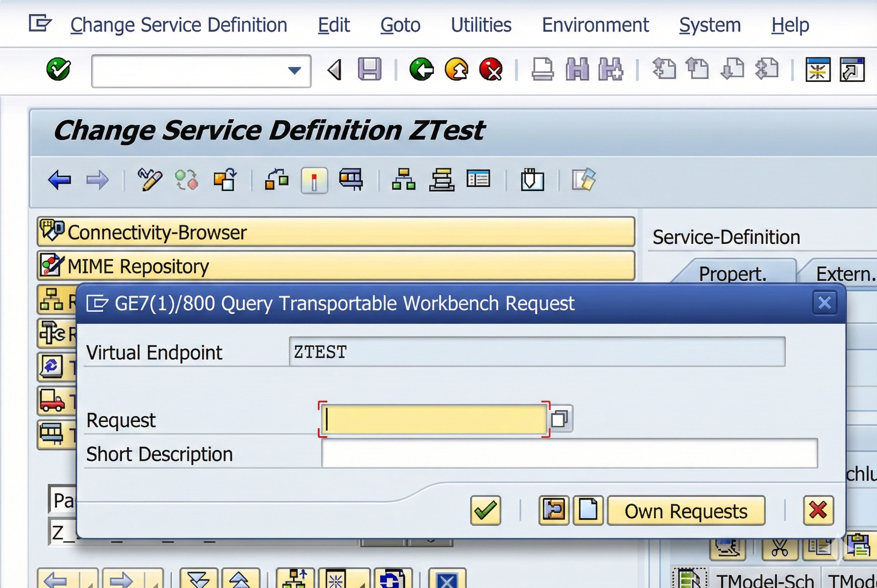Switch to the Propert. tab
The image size is (877, 588).
[x=732, y=274]
